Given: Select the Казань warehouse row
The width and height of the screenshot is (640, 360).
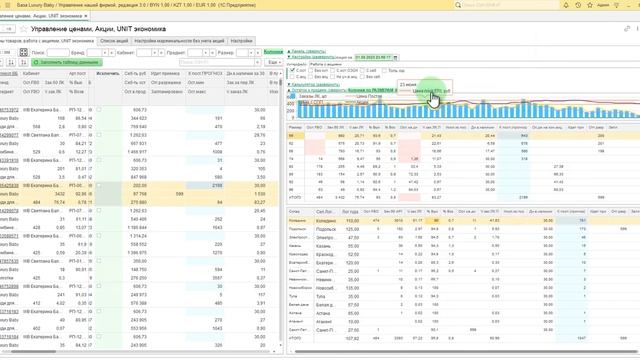Looking at the screenshot, I should 463,246.
